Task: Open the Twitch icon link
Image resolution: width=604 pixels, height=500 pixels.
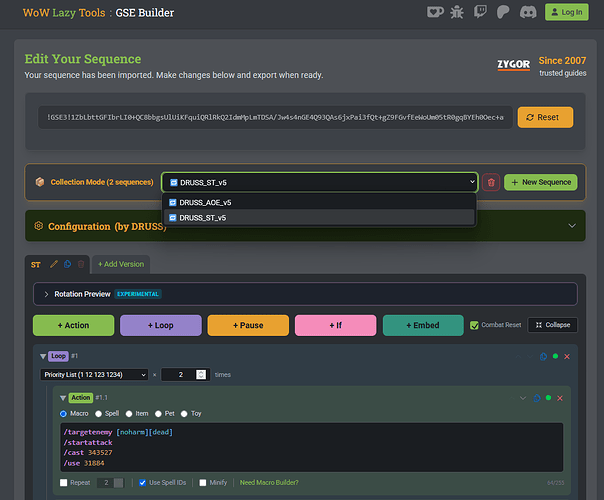Action: (x=480, y=12)
